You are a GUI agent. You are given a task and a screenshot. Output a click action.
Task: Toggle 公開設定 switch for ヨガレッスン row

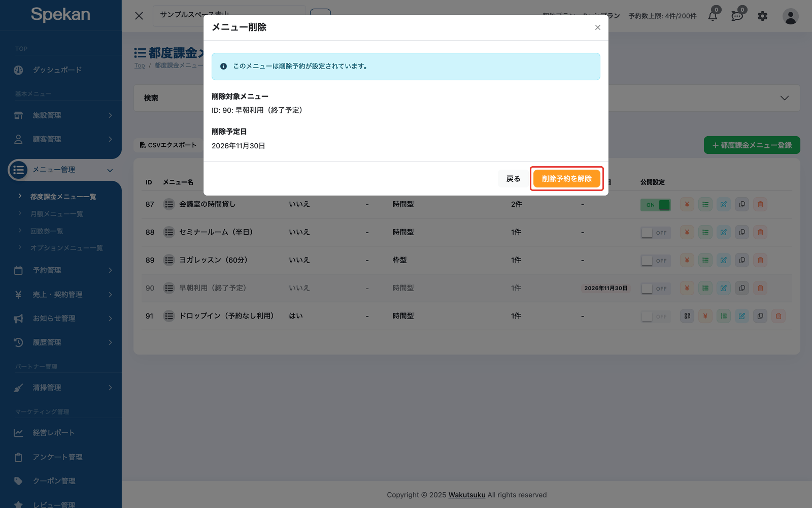pos(655,261)
